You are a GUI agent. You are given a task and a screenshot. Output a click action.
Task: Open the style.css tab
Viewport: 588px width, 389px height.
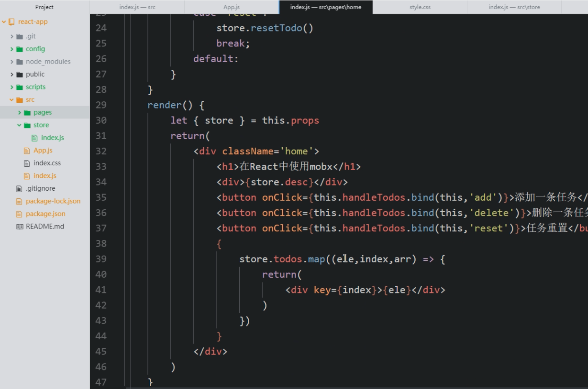[x=420, y=7]
